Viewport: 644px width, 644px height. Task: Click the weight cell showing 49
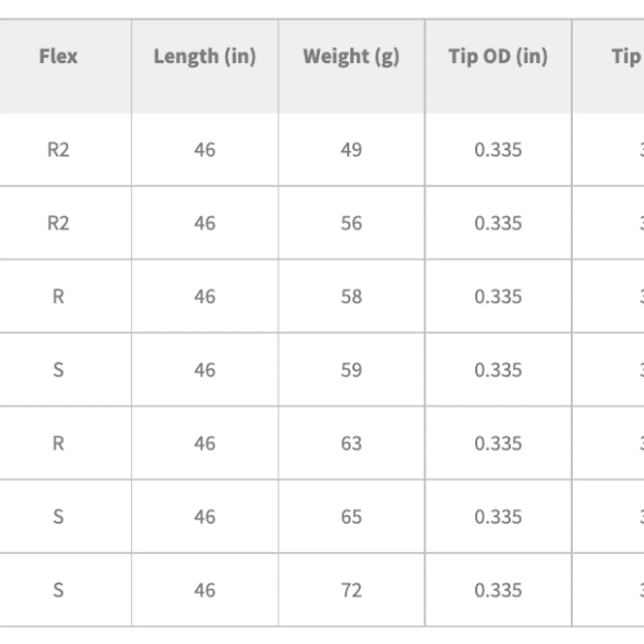351,150
